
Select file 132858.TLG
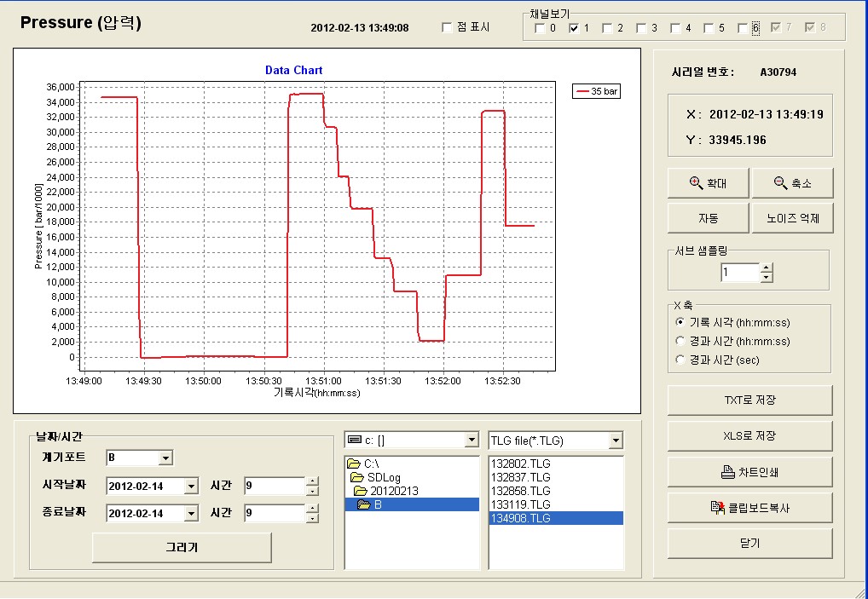(x=520, y=491)
